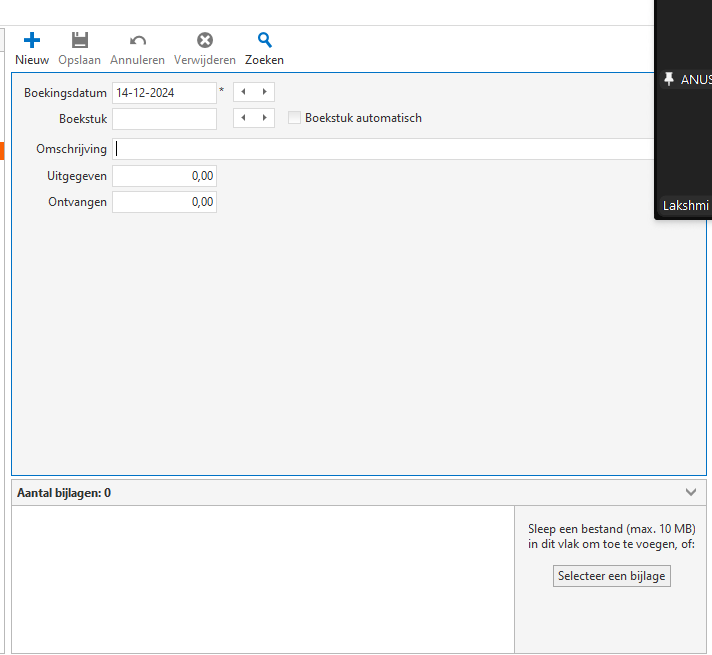Select the Ontvangen amount field
The height and width of the screenshot is (655, 712).
pyautogui.click(x=164, y=202)
